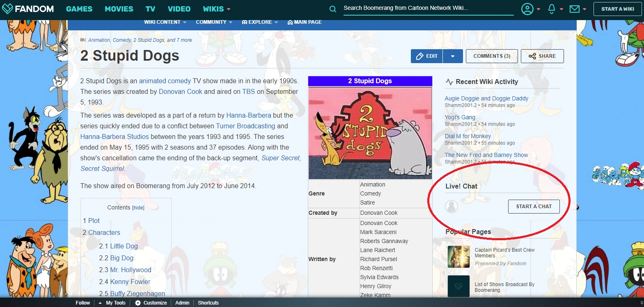Open the 'animated comedy' link
The width and height of the screenshot is (644, 307).
(165, 81)
